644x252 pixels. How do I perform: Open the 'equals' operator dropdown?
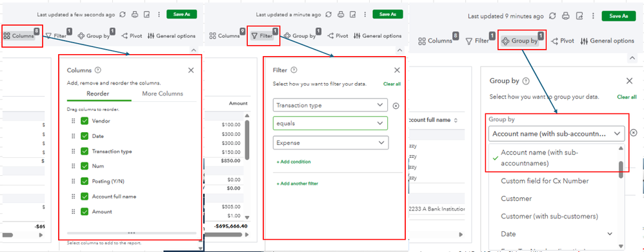pyautogui.click(x=330, y=123)
